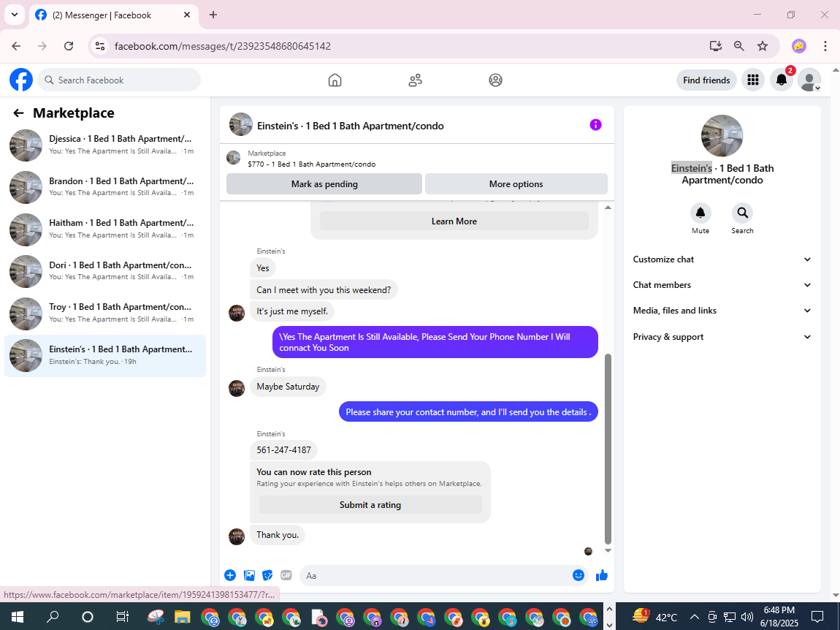
Task: Click Einstein's large profile picture
Action: 722,136
